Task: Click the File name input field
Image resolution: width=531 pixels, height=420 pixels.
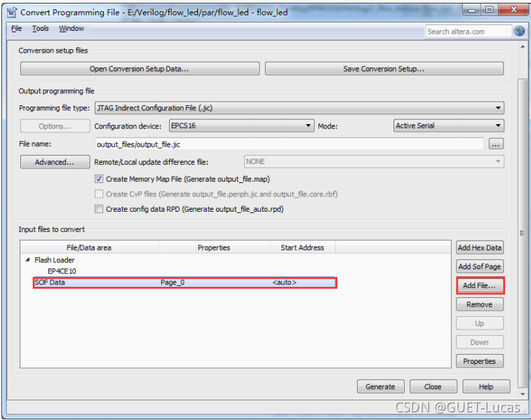Action: tap(289, 144)
